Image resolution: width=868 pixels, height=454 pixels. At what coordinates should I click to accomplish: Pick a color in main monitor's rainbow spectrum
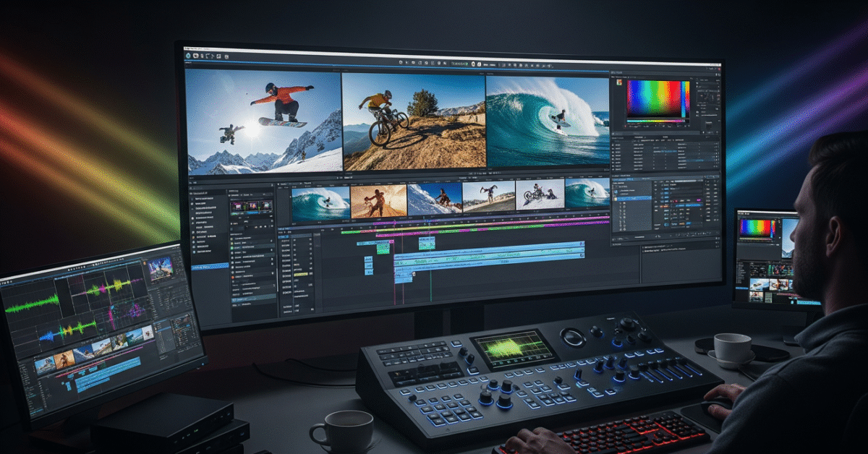[653, 99]
